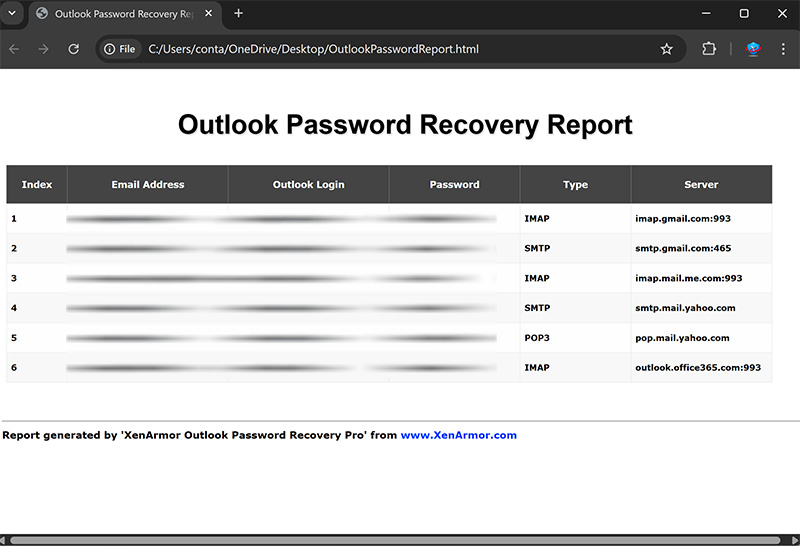Minimize the browser window
Viewport: 800px width, 546px height.
point(706,13)
